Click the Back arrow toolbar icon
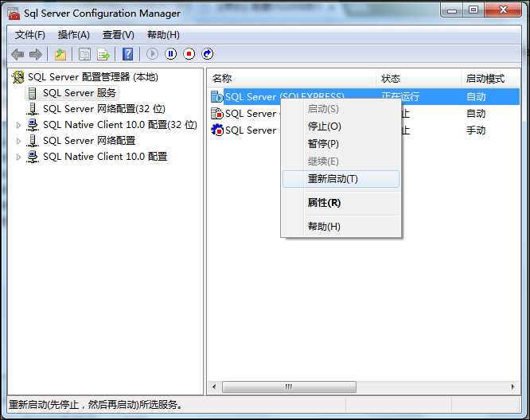This screenshot has width=530, height=420. coord(18,54)
